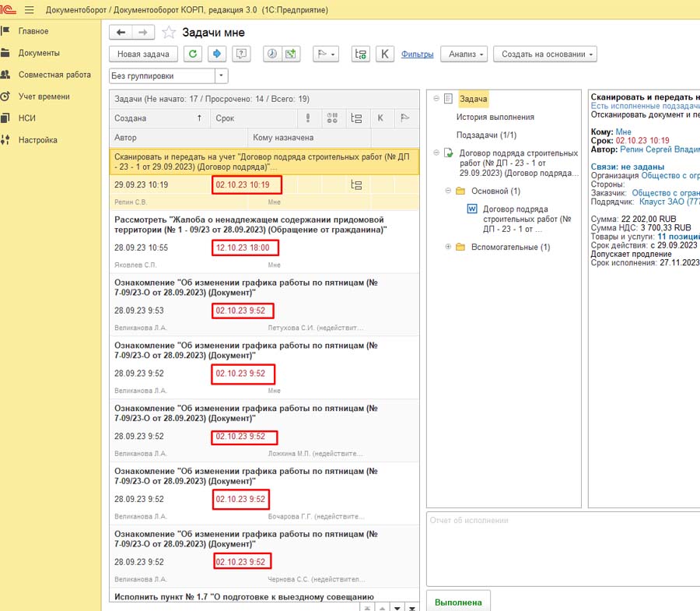The height and width of the screenshot is (611, 700).
Task: Open Учет времени section in the sidebar
Action: (44, 97)
